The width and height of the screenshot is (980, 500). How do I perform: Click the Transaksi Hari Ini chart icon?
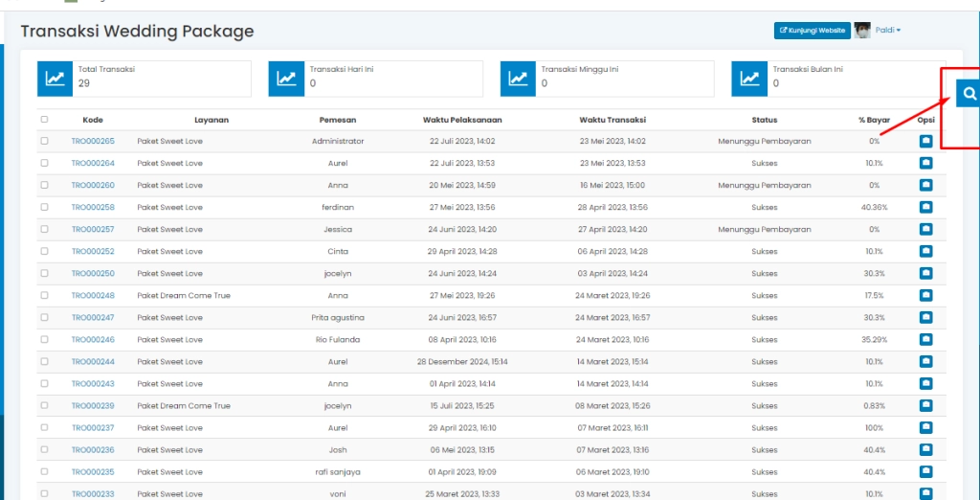[x=286, y=79]
